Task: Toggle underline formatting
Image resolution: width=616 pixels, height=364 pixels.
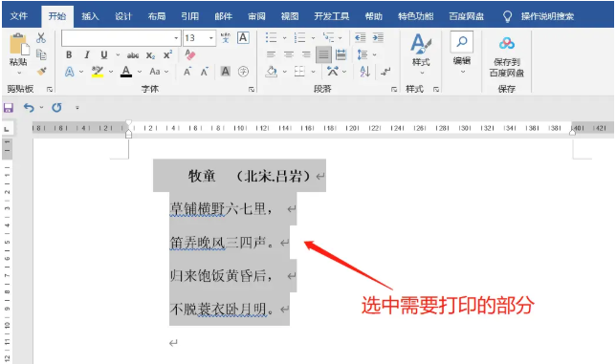Action: (104, 54)
